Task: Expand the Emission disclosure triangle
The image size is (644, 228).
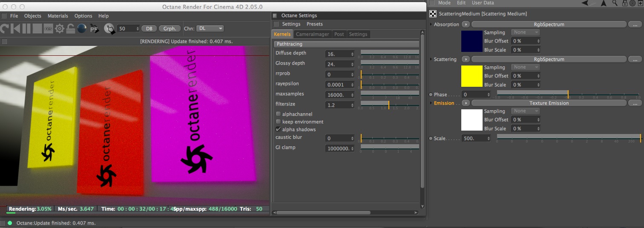Action: pyautogui.click(x=431, y=103)
